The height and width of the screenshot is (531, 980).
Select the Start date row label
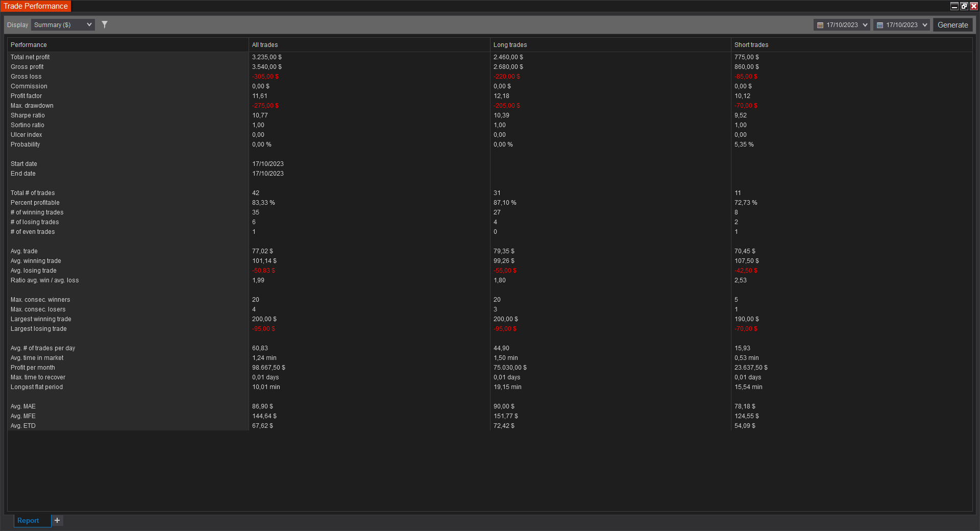pos(24,164)
